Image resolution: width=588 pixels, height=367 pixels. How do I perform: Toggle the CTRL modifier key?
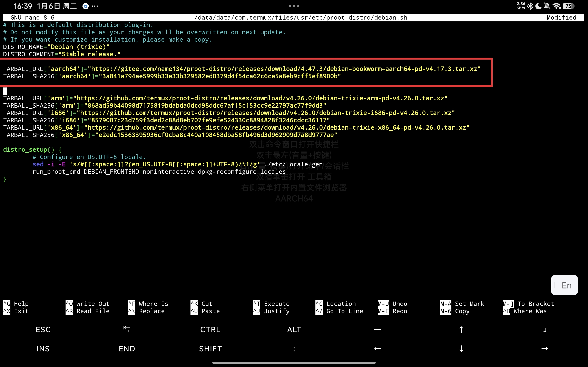tap(210, 329)
